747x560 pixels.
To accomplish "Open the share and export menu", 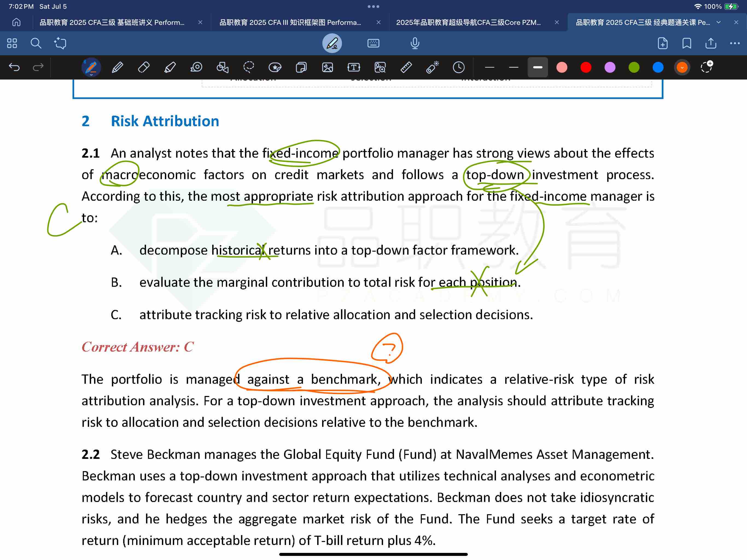I will pyautogui.click(x=711, y=43).
